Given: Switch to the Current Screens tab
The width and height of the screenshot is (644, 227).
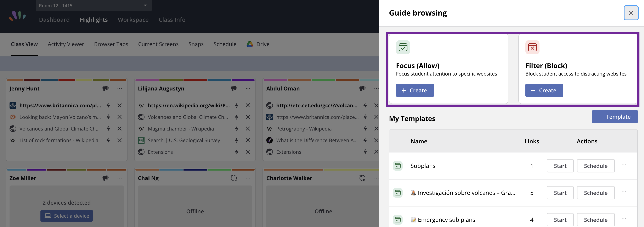Looking at the screenshot, I should pyautogui.click(x=158, y=44).
